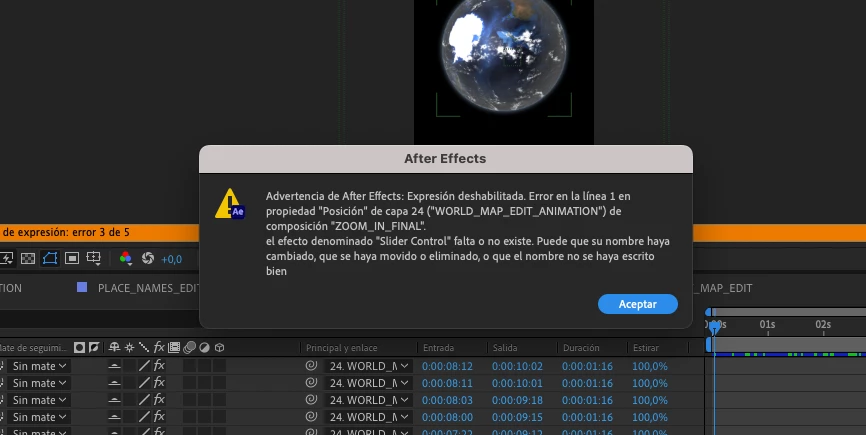Enable motion blur on the 0:00:08:12 layer
This screenshot has width=866, height=435.
pyautogui.click(x=190, y=365)
